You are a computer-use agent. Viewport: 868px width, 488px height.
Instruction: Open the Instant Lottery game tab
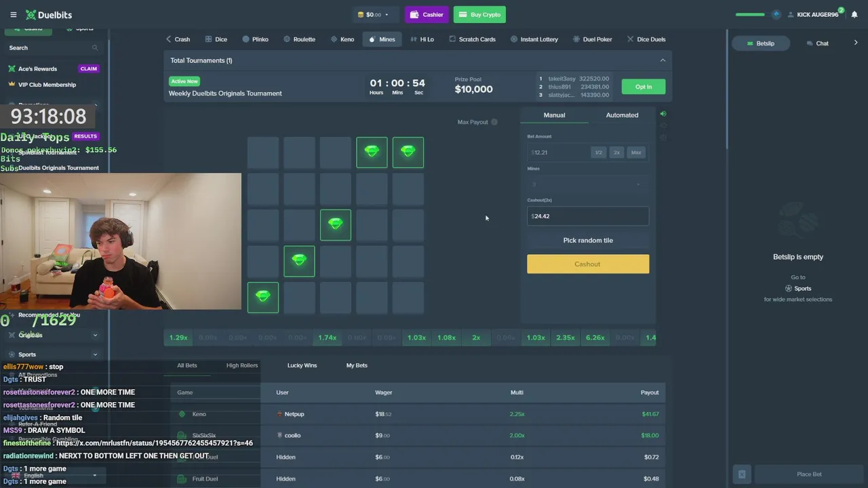pos(534,39)
